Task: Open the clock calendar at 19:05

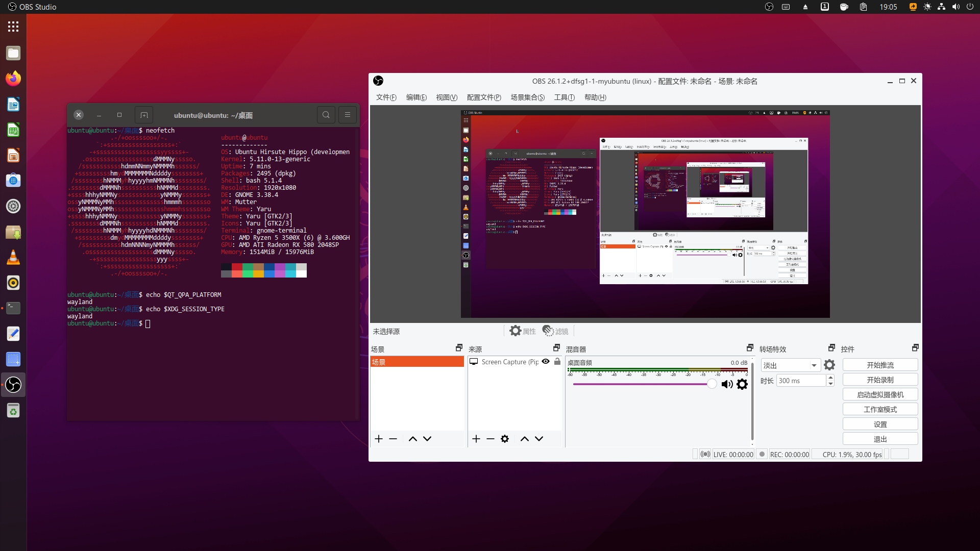Action: [x=888, y=7]
